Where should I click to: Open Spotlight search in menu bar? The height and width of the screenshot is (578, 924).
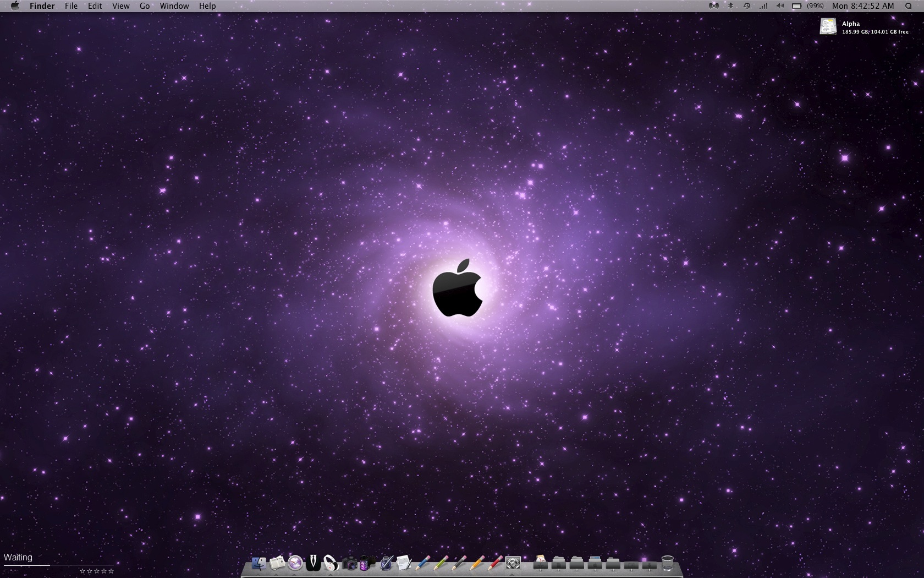coord(909,6)
